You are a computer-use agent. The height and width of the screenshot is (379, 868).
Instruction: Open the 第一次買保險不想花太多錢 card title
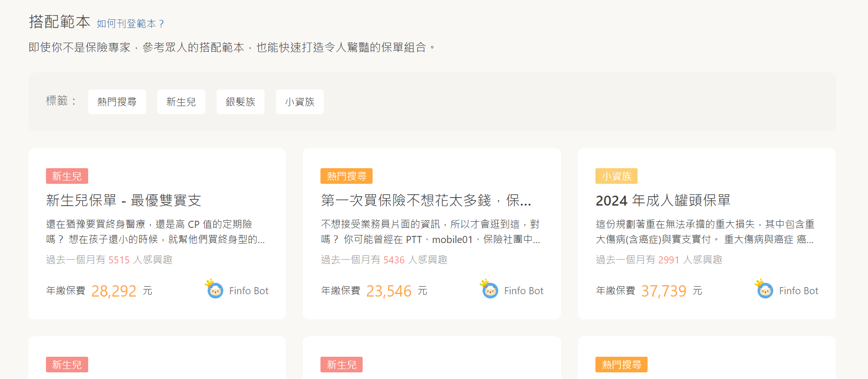point(426,200)
